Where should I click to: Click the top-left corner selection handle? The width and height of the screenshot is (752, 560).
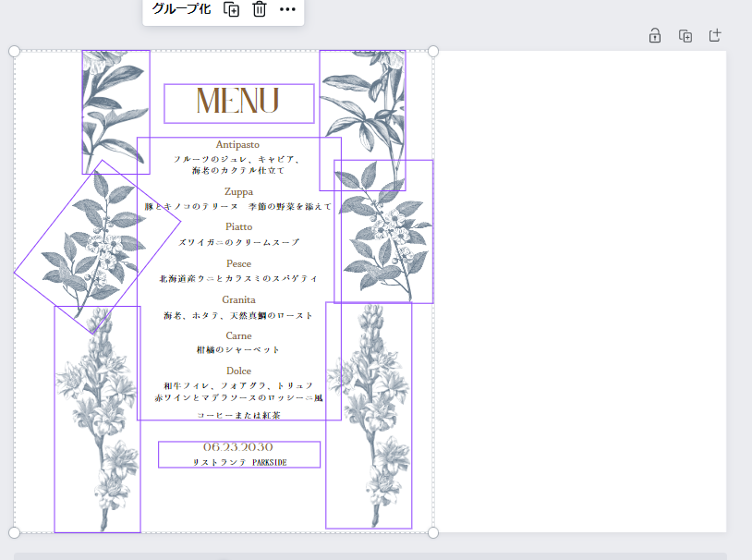click(13, 49)
